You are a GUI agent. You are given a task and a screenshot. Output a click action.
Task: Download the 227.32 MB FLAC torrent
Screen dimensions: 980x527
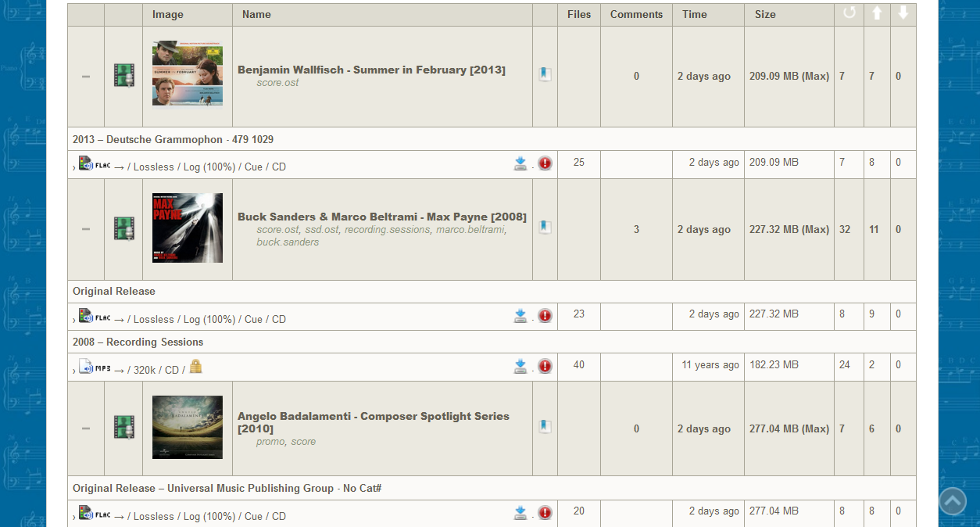pos(520,316)
